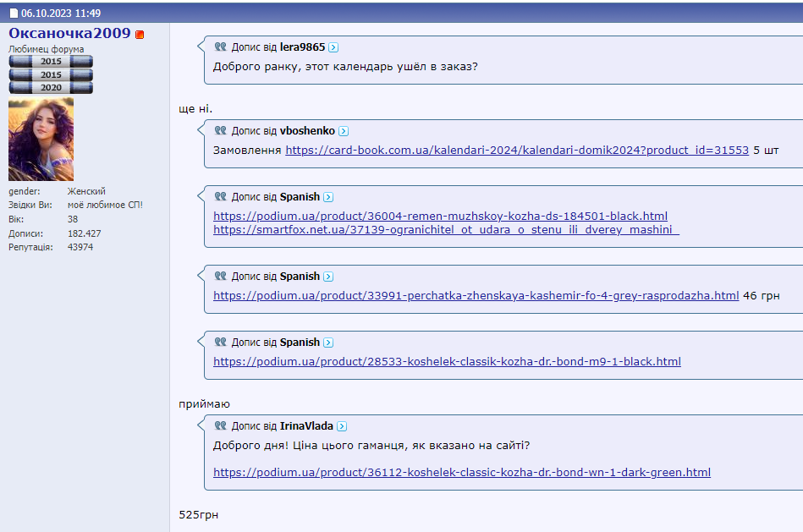Image resolution: width=803 pixels, height=532 pixels.
Task: Click the red offline status icon next to Оксаночка2009
Action: point(140,35)
